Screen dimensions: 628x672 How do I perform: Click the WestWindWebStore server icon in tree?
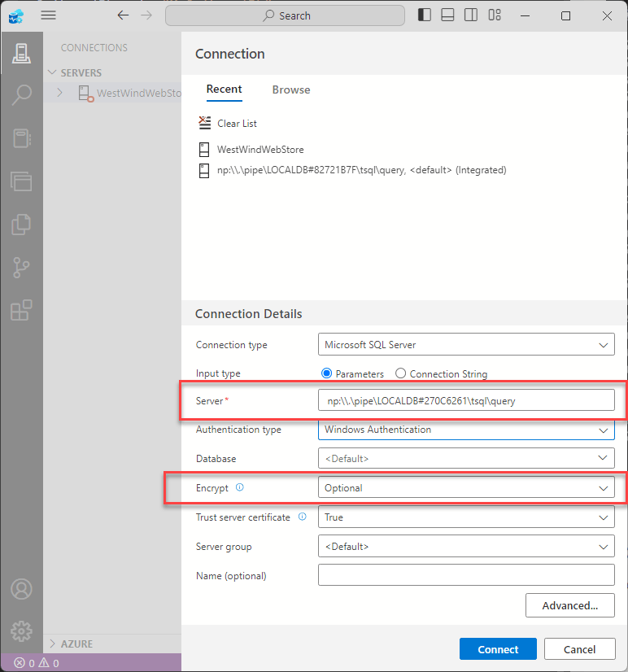pos(85,93)
